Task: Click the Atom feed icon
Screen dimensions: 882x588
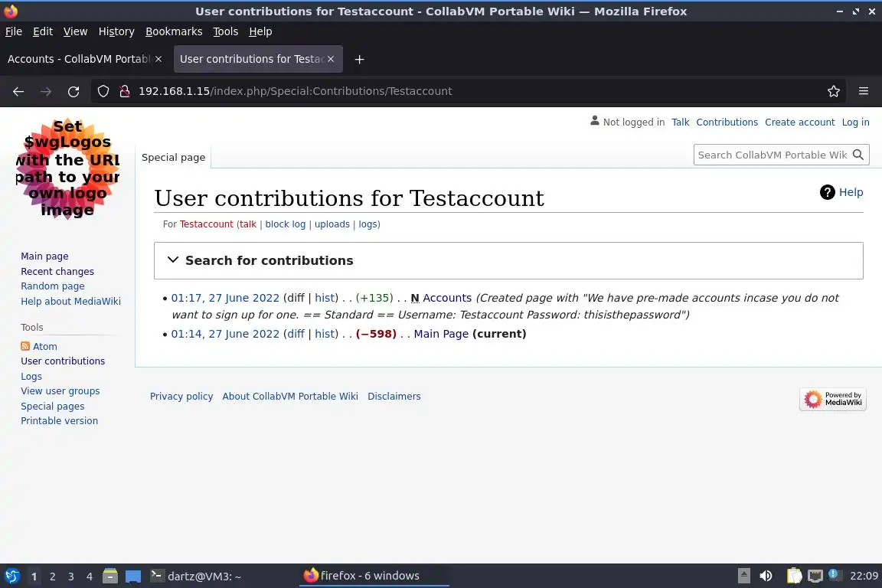Action: 25,347
